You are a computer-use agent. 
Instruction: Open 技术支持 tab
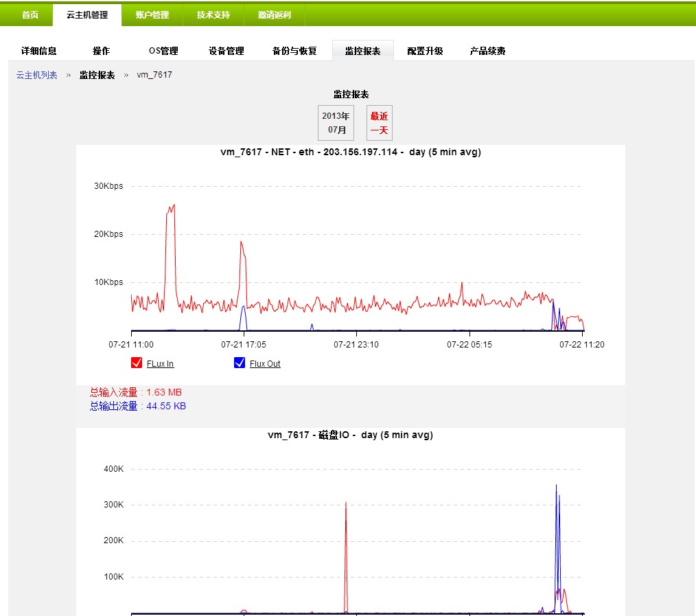[x=213, y=14]
